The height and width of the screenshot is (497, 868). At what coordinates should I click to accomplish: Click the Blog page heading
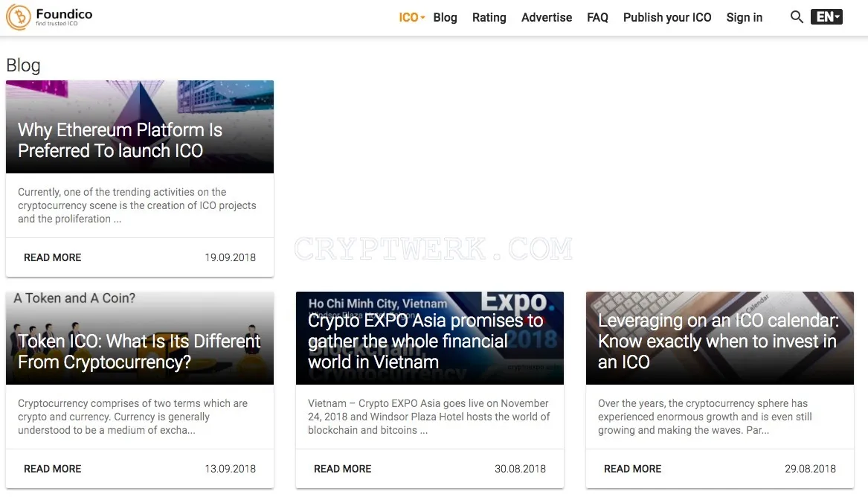point(23,65)
